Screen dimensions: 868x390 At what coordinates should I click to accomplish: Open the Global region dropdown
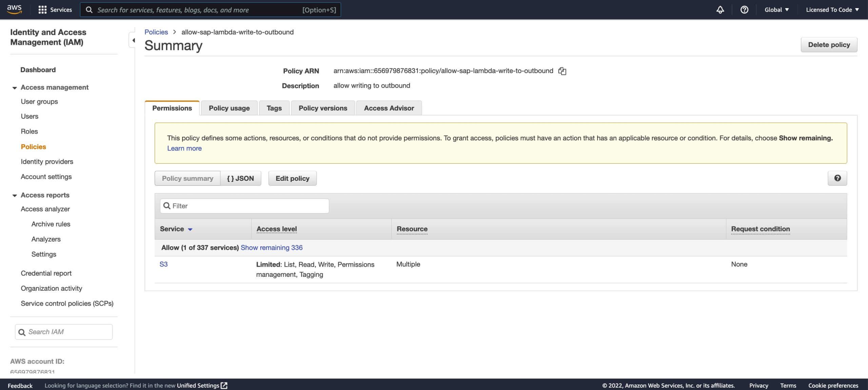[x=776, y=9]
